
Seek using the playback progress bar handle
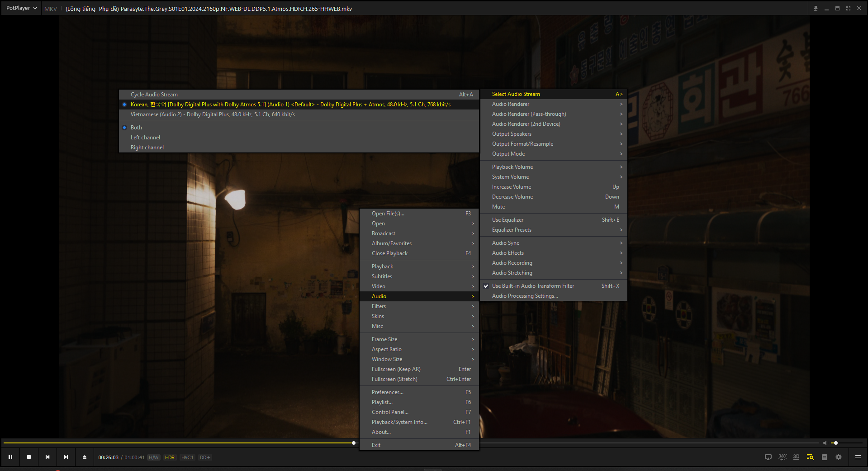coord(354,443)
